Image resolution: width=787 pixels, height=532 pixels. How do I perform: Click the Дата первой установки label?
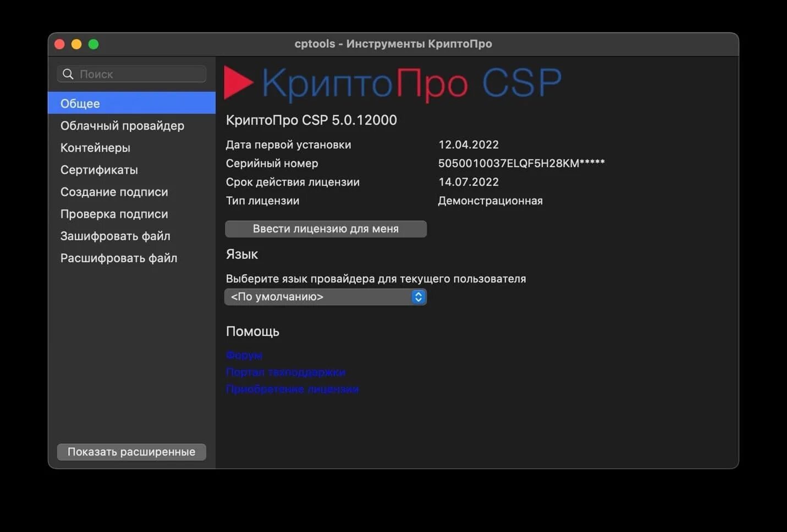(289, 145)
